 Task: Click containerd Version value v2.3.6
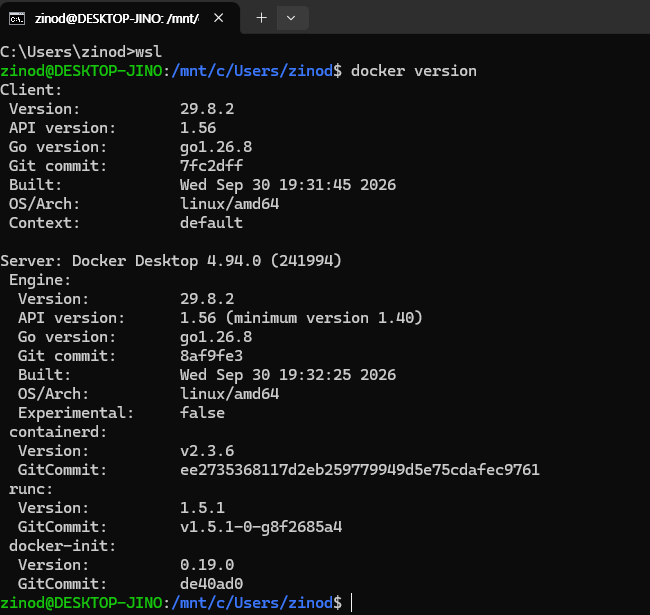(x=207, y=451)
